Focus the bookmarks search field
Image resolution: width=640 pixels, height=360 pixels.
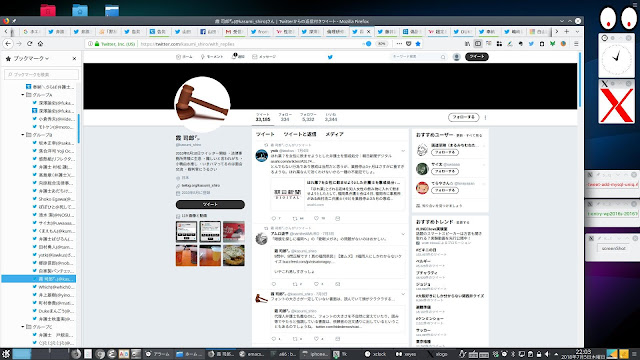pyautogui.click(x=41, y=74)
